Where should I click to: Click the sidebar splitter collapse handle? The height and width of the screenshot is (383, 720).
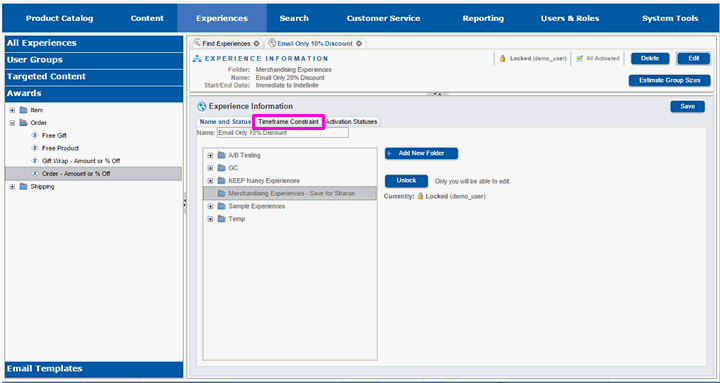pos(185,203)
